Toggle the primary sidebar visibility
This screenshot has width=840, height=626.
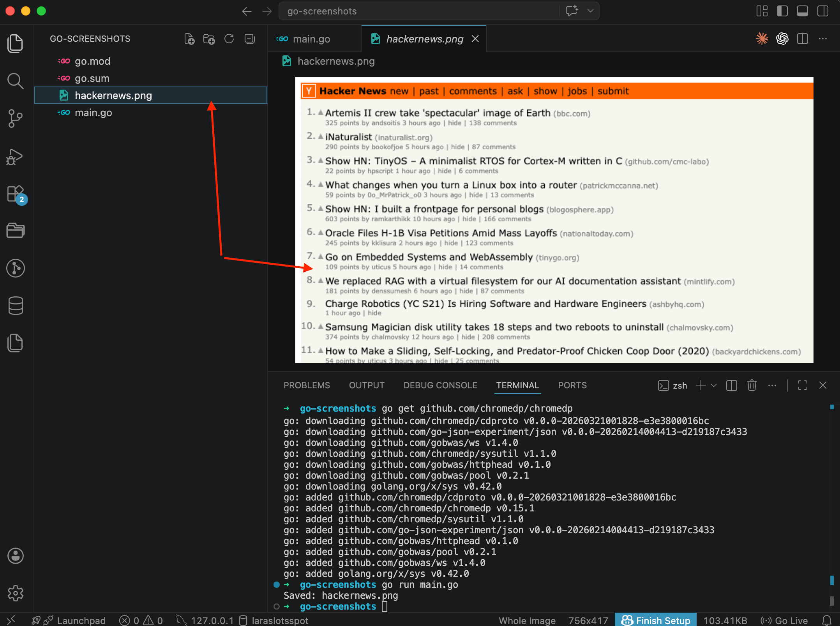click(x=782, y=11)
